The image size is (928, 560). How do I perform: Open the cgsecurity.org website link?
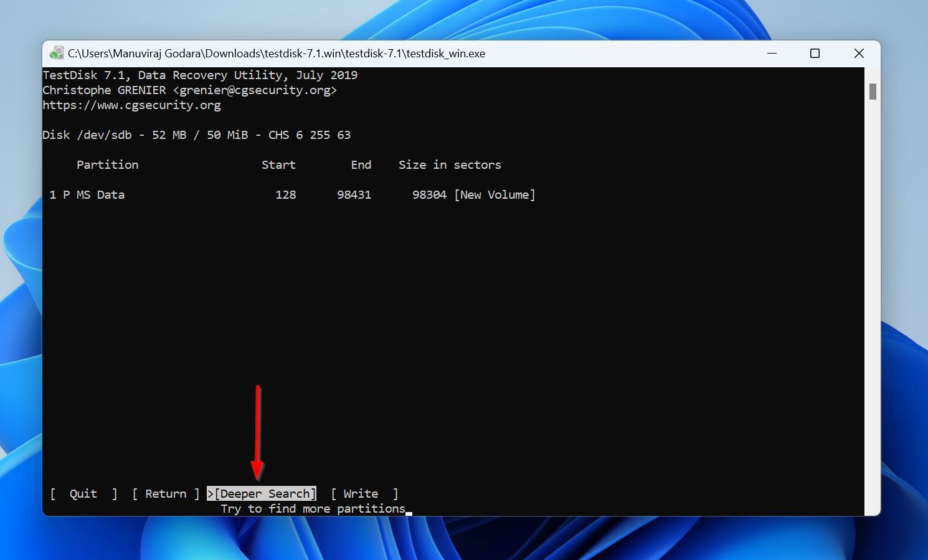[x=131, y=105]
